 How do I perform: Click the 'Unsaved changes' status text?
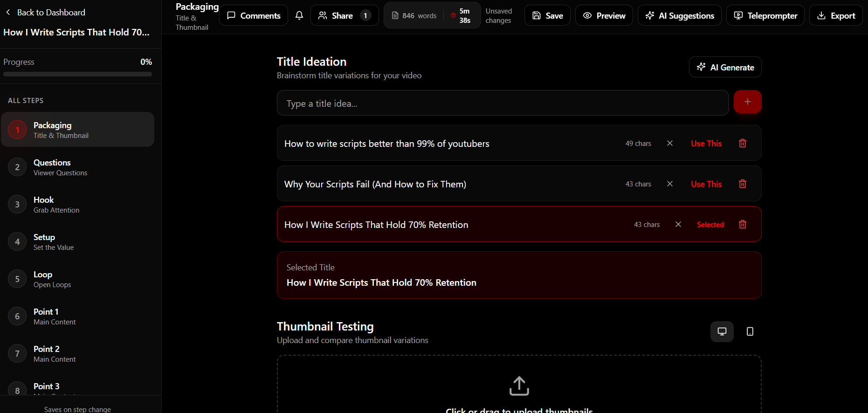(498, 15)
